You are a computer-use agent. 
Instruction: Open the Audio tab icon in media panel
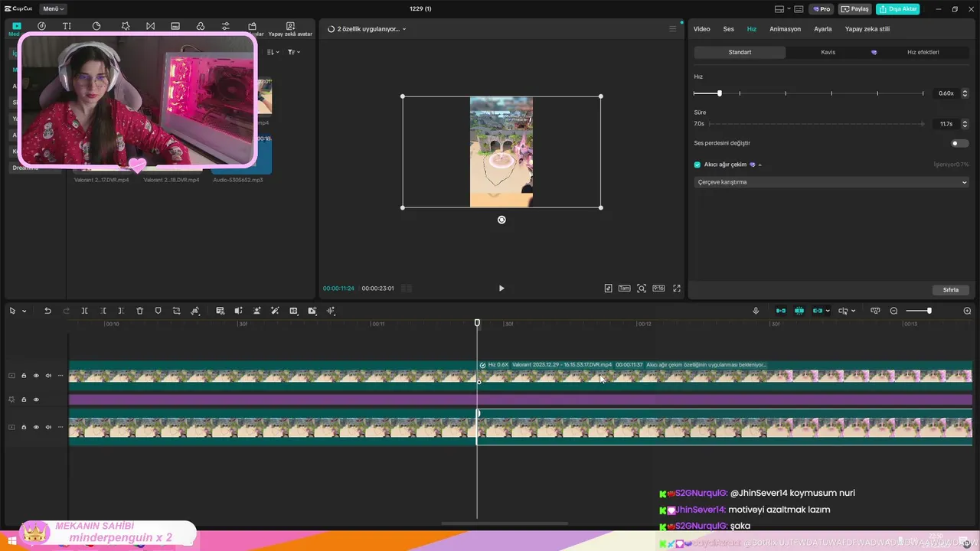click(41, 26)
